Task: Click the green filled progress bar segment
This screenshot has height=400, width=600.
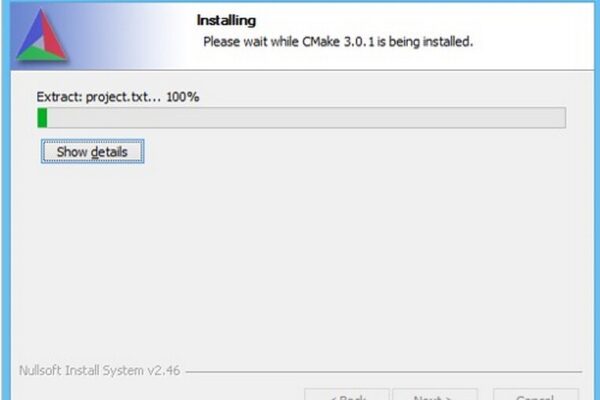Action: pyautogui.click(x=42, y=118)
